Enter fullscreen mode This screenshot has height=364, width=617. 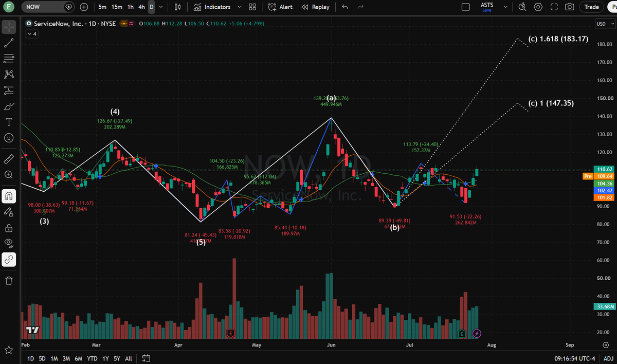pyautogui.click(x=554, y=7)
